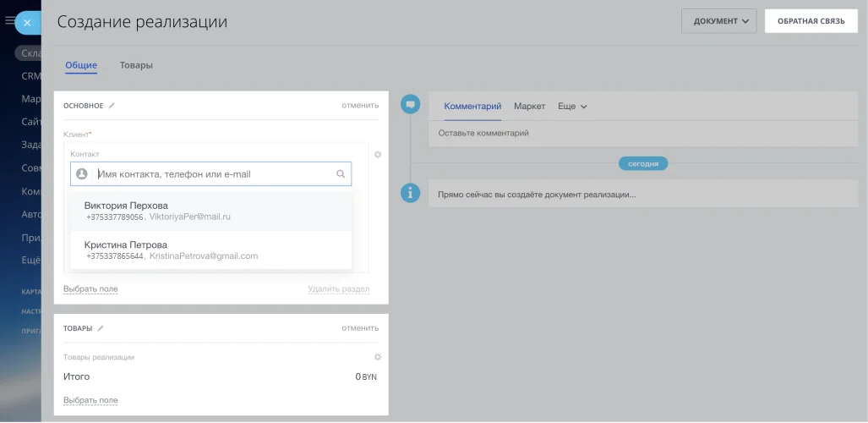The height and width of the screenshot is (423, 868).
Task: Click the search magnifier in contact field
Action: coord(341,174)
